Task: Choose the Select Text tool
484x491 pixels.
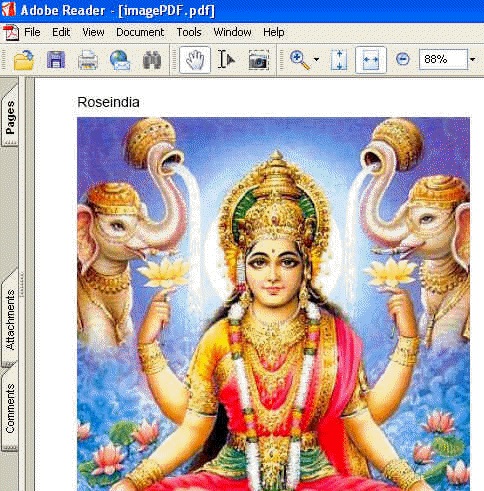Action: coord(226,60)
